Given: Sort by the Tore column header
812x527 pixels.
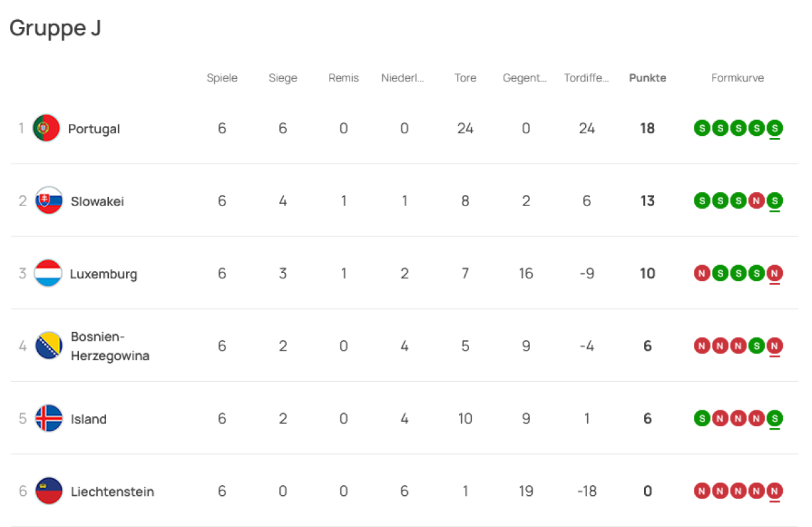Looking at the screenshot, I should (465, 78).
